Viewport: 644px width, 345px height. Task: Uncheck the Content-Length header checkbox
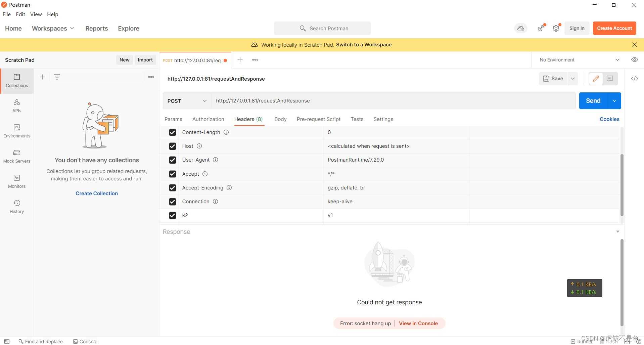(173, 132)
